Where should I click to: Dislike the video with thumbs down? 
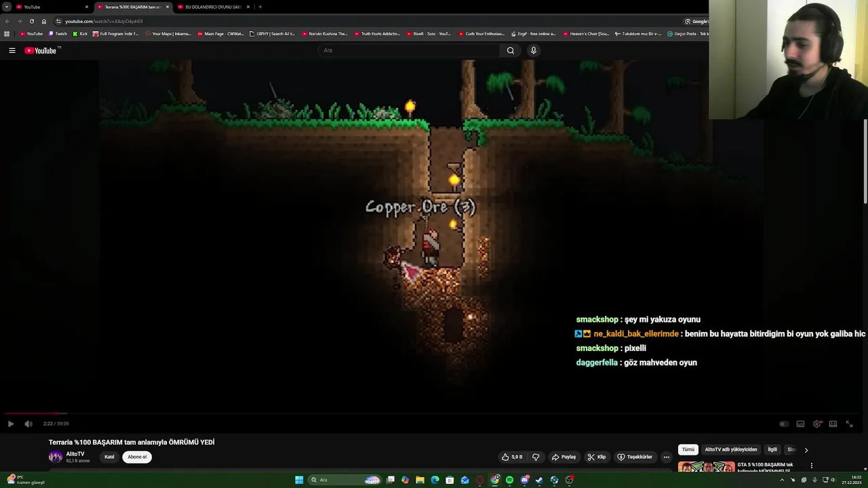click(x=536, y=457)
